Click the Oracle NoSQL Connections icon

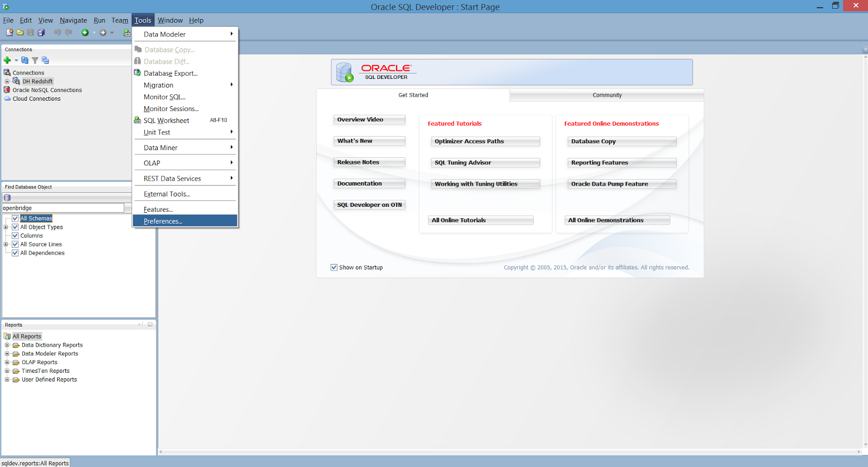[x=7, y=90]
